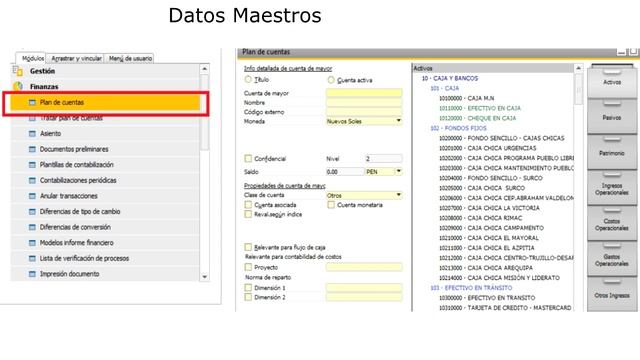This screenshot has height=360, width=640.
Task: Open the Otros Ingresos drawer
Action: click(x=612, y=294)
